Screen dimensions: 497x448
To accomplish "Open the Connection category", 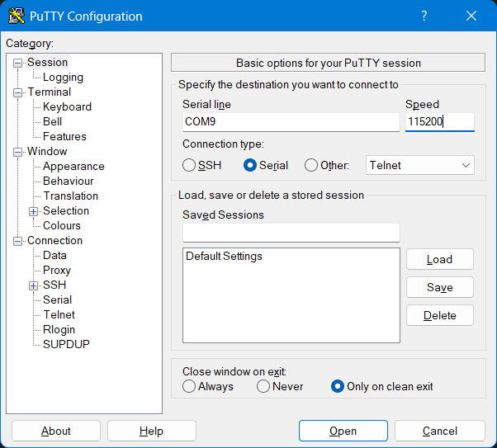I will point(54,241).
